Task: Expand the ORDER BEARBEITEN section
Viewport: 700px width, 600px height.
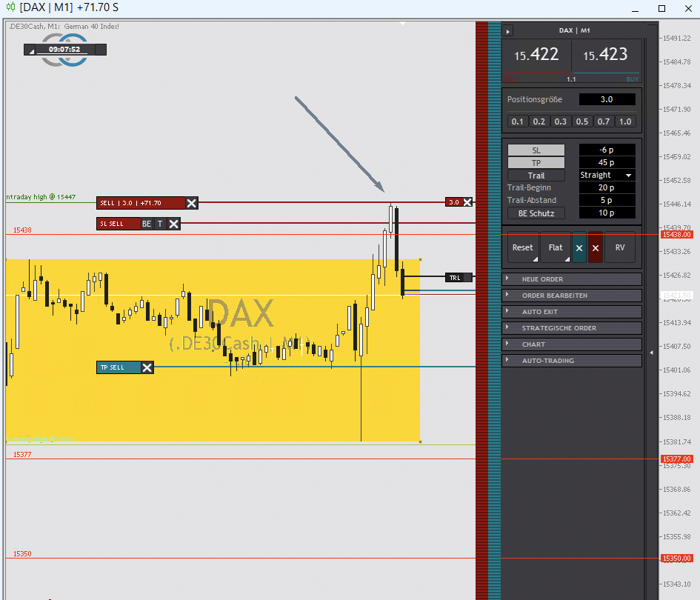Action: point(572,296)
